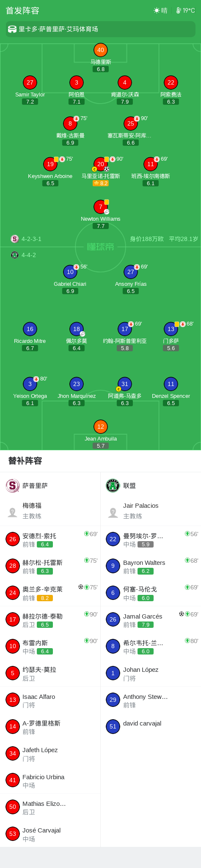The height and width of the screenshot is (868, 201).
Task: Click the 8.2 best rating badge under 马里亚诺
Action: pyautogui.click(x=101, y=183)
